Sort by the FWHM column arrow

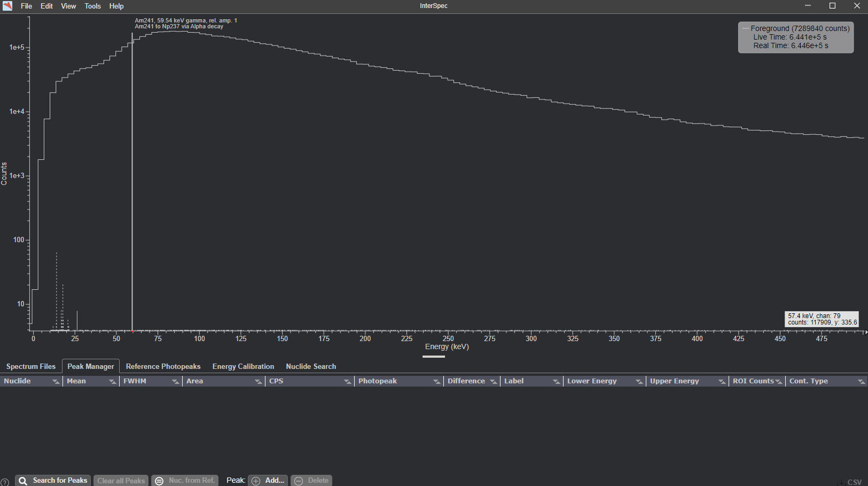click(x=175, y=381)
